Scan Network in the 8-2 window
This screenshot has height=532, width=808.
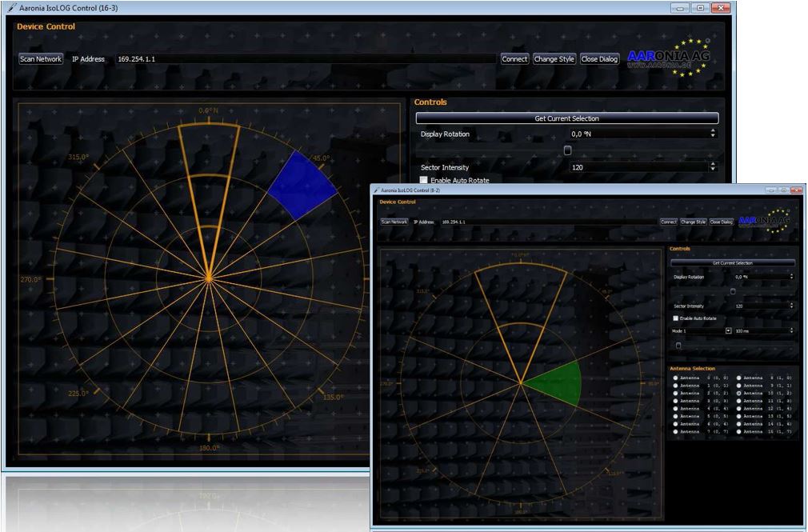pos(394,222)
